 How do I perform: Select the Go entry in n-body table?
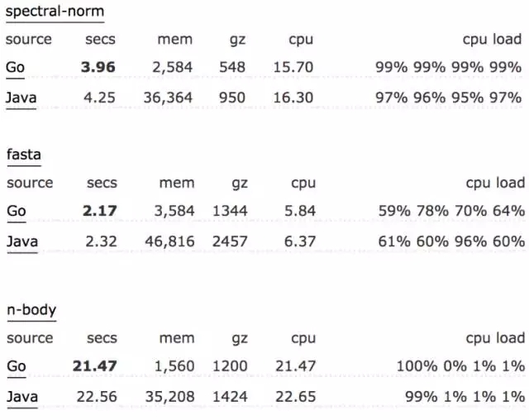(16, 365)
